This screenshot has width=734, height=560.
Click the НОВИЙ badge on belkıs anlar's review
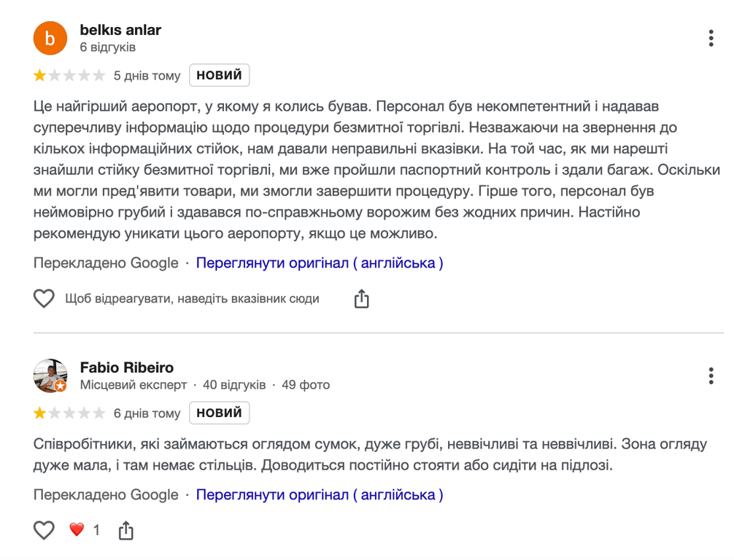click(219, 74)
